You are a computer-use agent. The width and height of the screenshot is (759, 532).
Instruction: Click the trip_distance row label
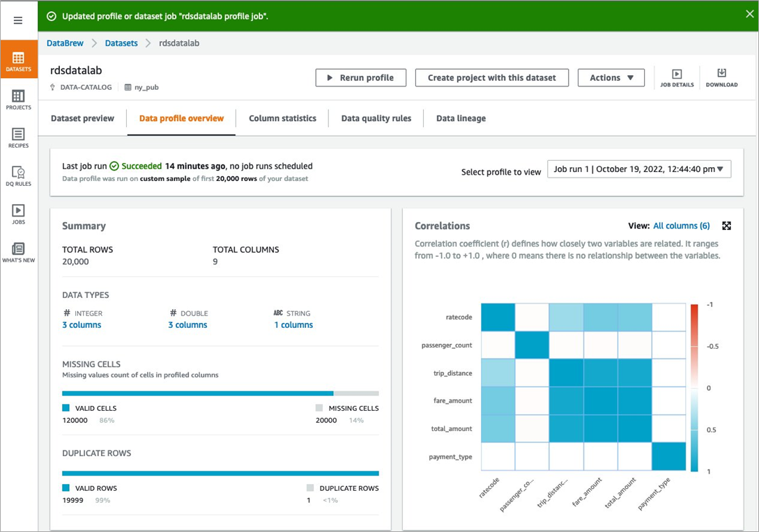tap(452, 373)
